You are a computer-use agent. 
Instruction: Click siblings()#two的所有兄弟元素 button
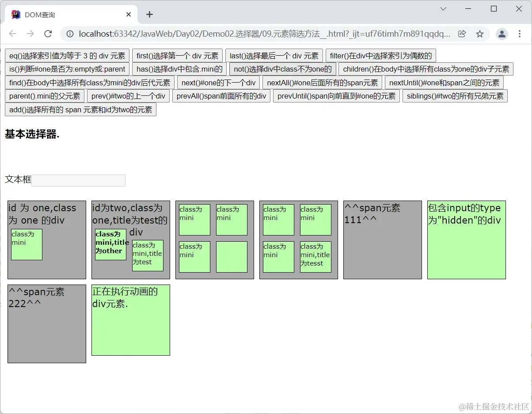pyautogui.click(x=455, y=96)
